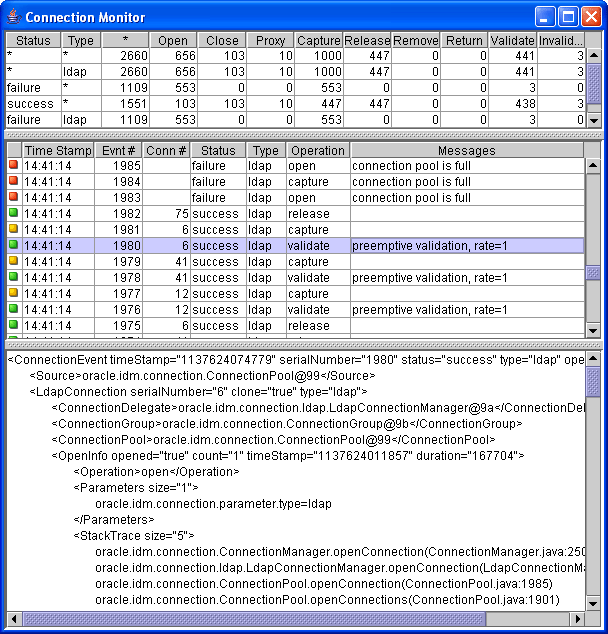The width and height of the screenshot is (608, 634).
Task: Click the left arrow of the horizontal scrollbar
Action: [x=14, y=619]
